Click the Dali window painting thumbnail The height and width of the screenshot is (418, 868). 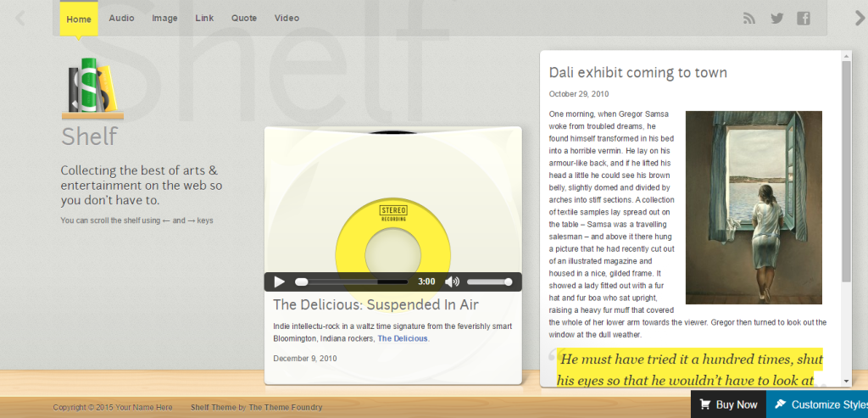(754, 208)
